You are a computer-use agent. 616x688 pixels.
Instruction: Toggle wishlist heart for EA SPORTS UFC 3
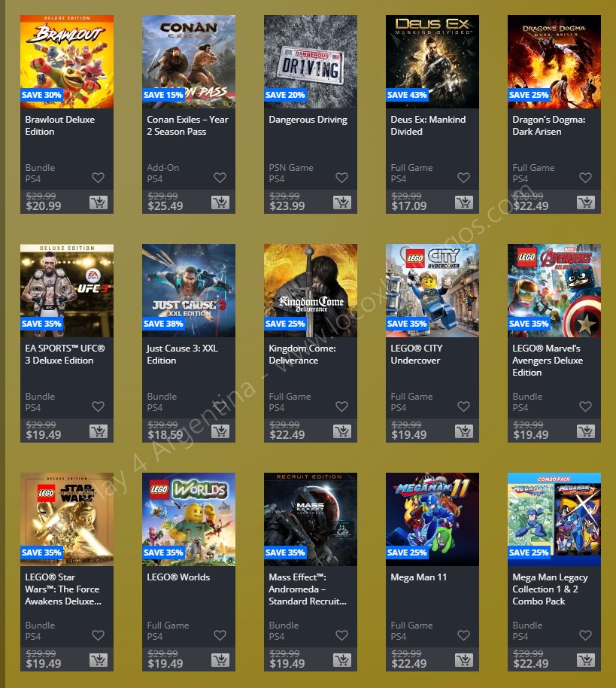(x=99, y=406)
